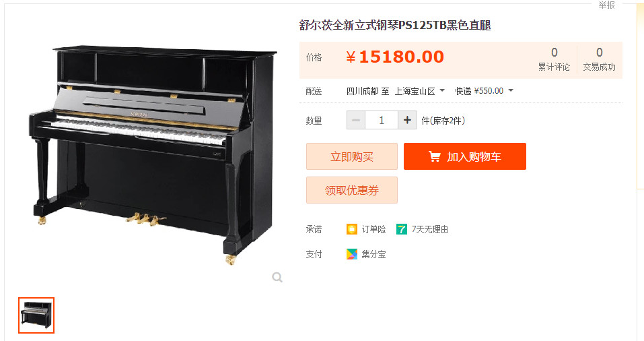This screenshot has width=644, height=341.
Task: Increase quantity with the plus button
Action: click(x=407, y=120)
